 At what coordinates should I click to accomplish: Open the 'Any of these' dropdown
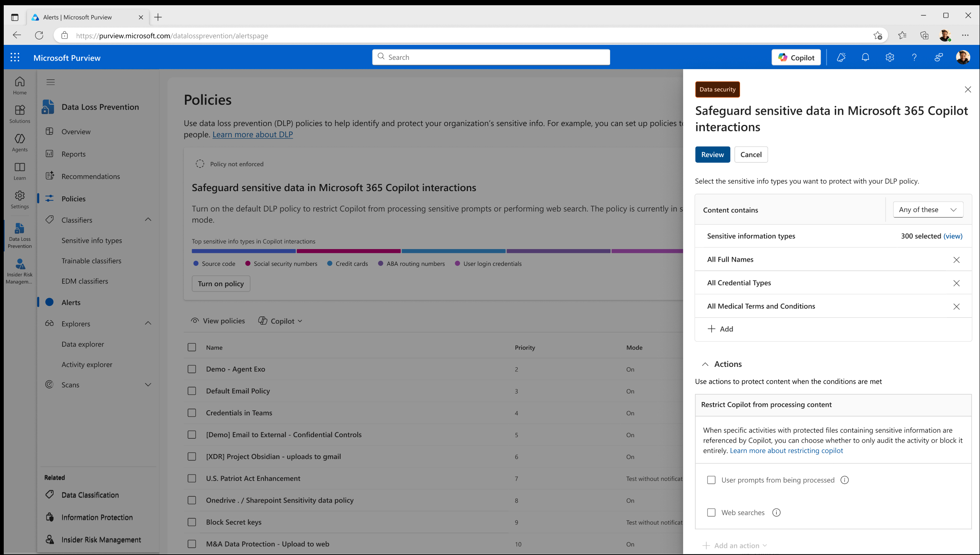tap(928, 209)
